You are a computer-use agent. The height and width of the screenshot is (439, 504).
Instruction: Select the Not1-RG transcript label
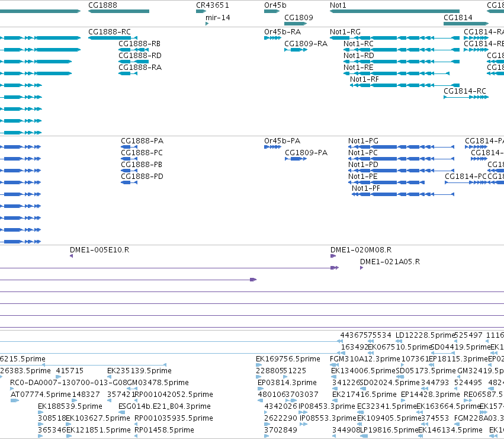pos(345,32)
